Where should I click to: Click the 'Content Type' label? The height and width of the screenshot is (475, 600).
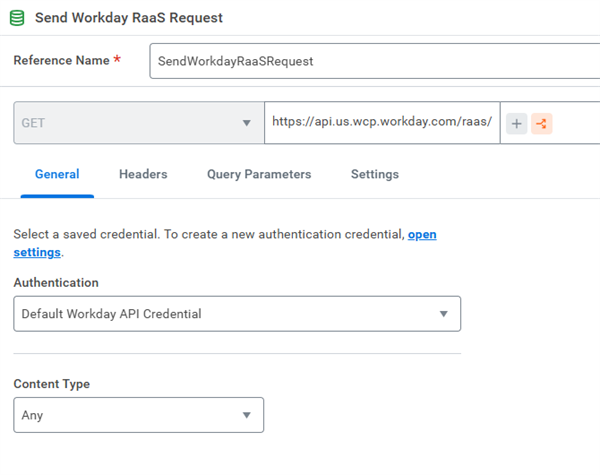pyautogui.click(x=52, y=384)
